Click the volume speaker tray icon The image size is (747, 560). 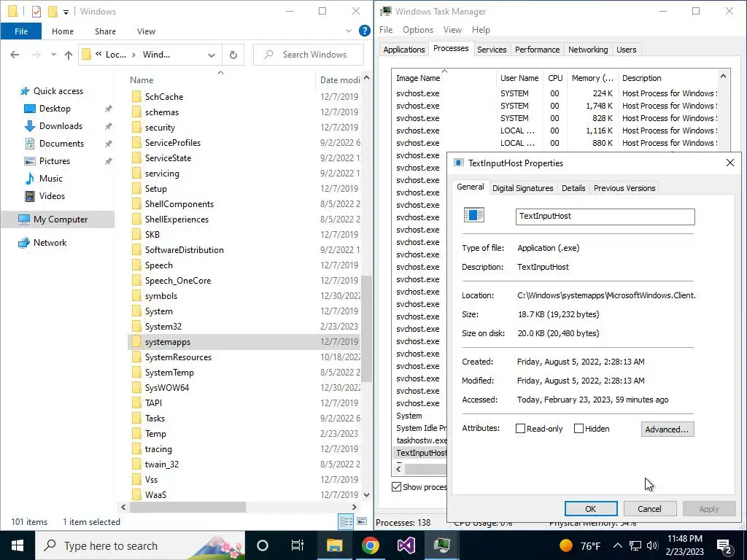tap(653, 545)
